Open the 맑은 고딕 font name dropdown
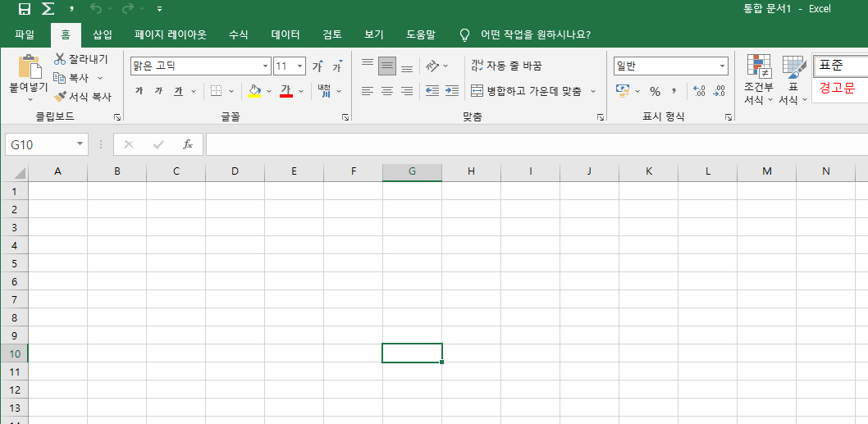Screen dimensions: 868x424 (266, 66)
